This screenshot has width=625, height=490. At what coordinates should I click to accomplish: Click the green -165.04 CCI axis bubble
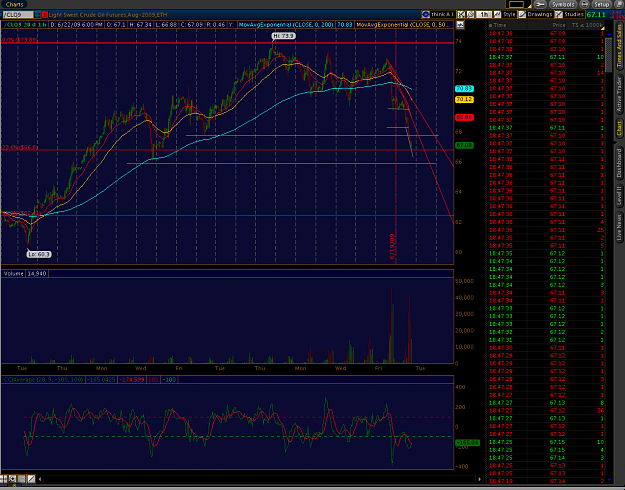point(467,443)
